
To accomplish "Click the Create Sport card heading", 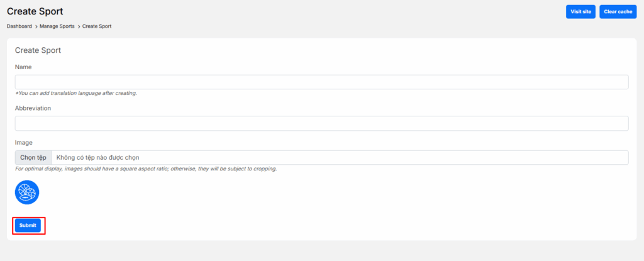I will pos(38,50).
